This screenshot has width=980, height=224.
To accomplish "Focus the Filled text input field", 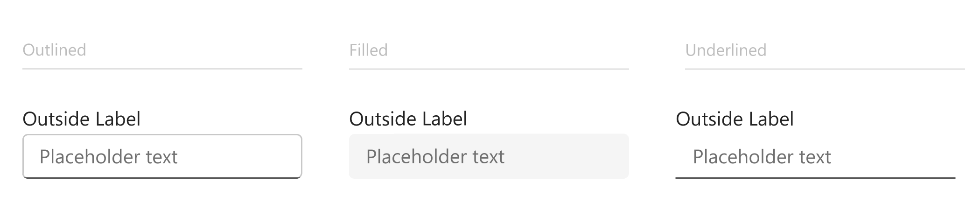I will (489, 156).
